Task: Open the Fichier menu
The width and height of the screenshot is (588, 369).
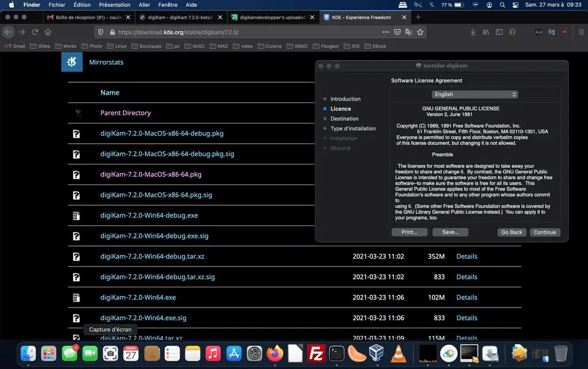Action: [57, 5]
